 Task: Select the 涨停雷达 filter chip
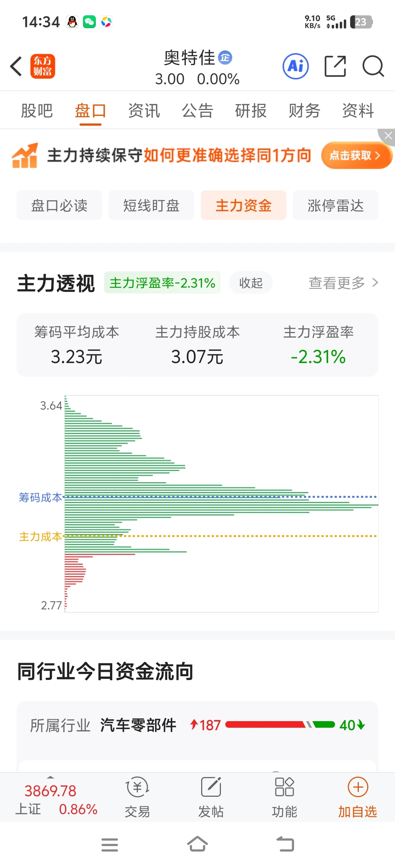click(336, 205)
